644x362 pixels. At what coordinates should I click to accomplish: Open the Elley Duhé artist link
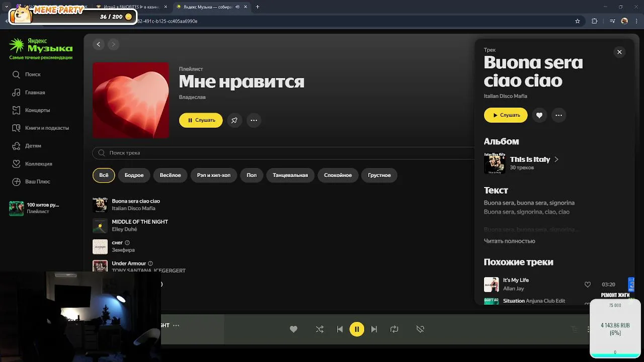[124, 229]
